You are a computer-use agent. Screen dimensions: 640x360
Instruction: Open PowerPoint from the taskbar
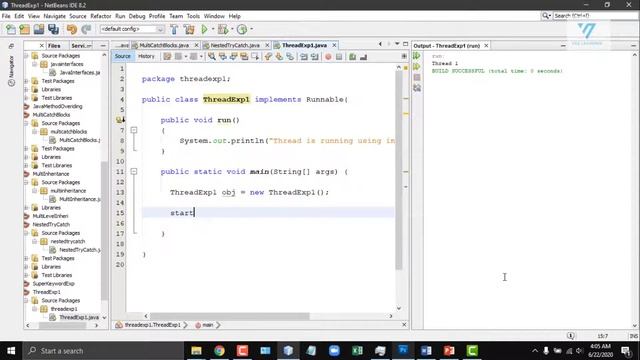449,351
